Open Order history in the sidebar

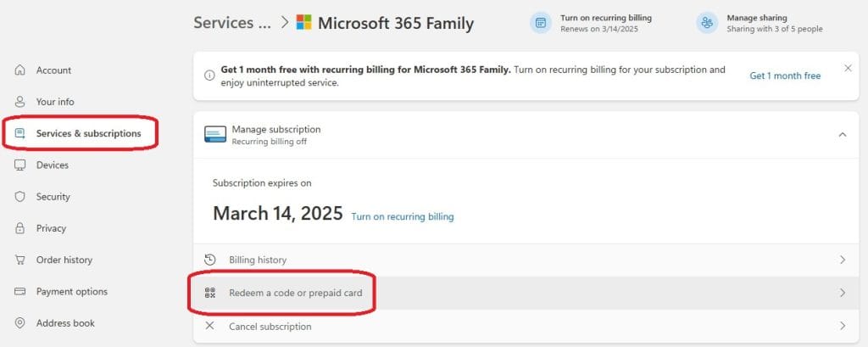pos(64,260)
